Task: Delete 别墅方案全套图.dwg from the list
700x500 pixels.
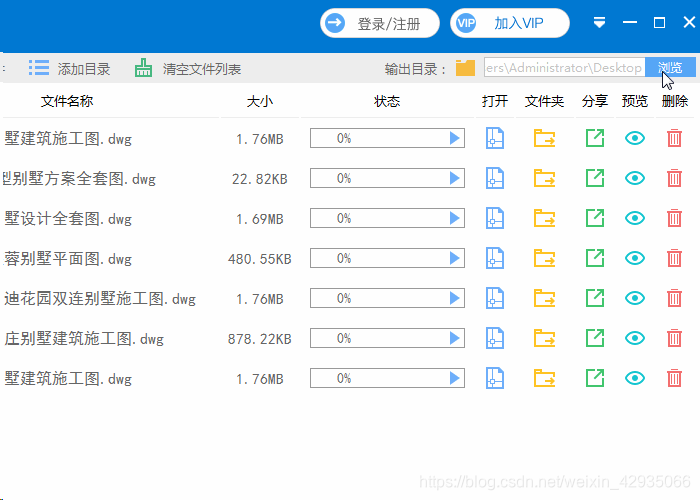Action: [x=675, y=178]
